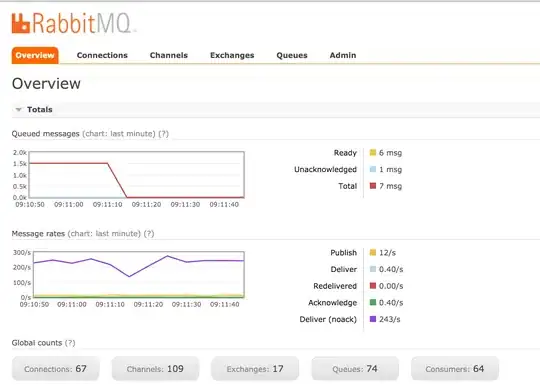
Task: Click the Consumers: 64 count box
Action: click(455, 369)
